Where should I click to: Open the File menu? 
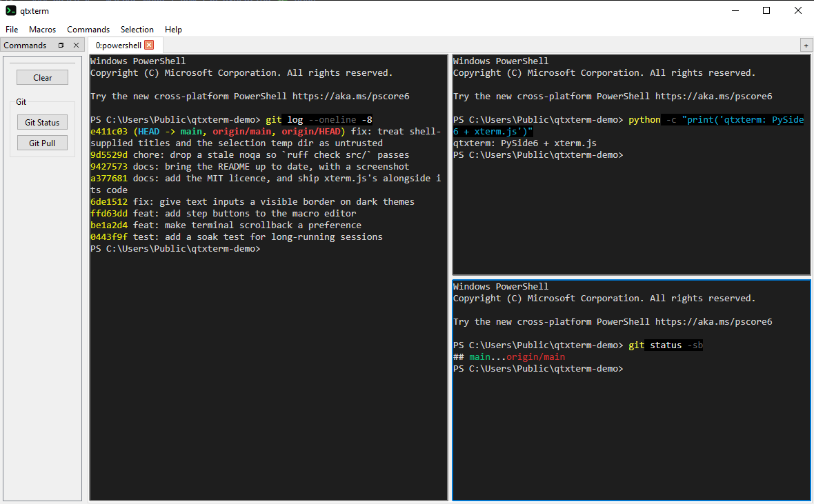point(12,30)
